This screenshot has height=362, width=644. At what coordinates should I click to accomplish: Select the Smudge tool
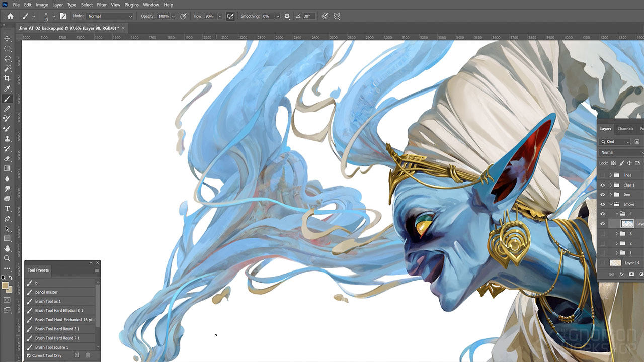(x=7, y=189)
